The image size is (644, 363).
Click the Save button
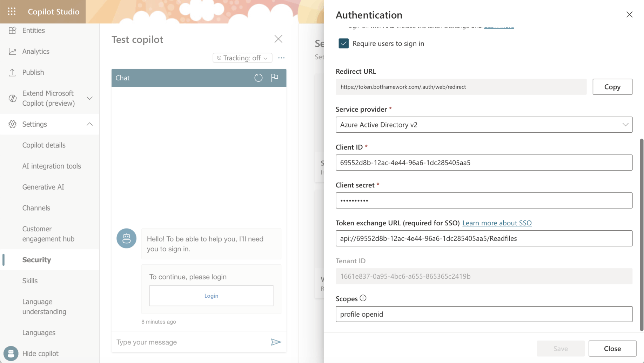pos(561,349)
